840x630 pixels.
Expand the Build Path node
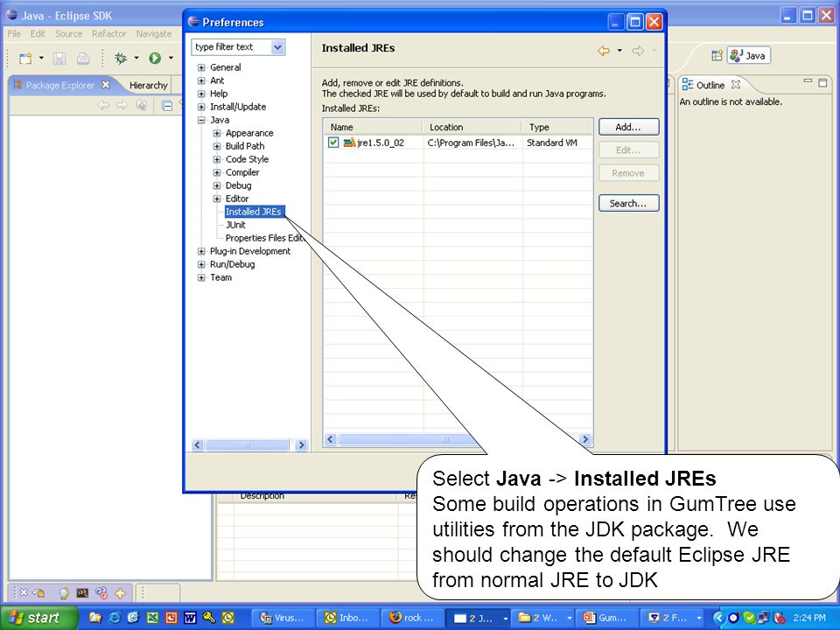(217, 146)
